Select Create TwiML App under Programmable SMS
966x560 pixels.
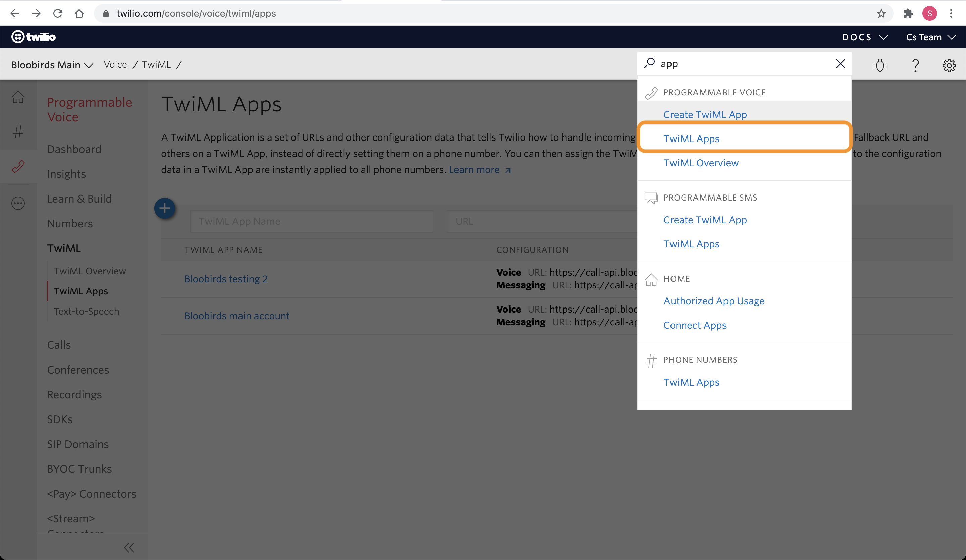(x=705, y=220)
